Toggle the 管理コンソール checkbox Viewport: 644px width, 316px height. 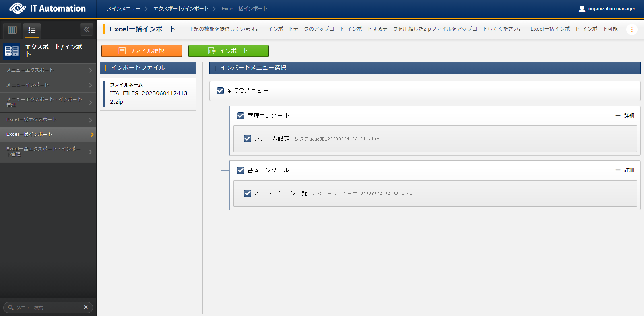click(x=241, y=116)
